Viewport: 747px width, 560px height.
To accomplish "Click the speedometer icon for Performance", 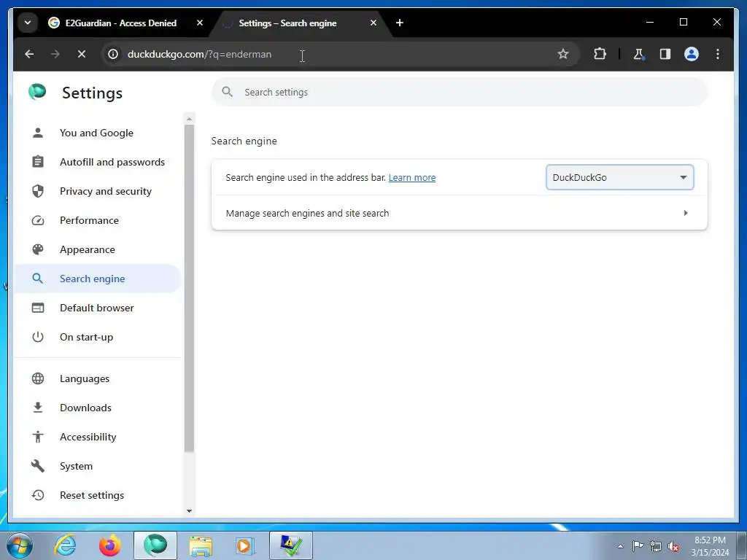I will (x=38, y=220).
